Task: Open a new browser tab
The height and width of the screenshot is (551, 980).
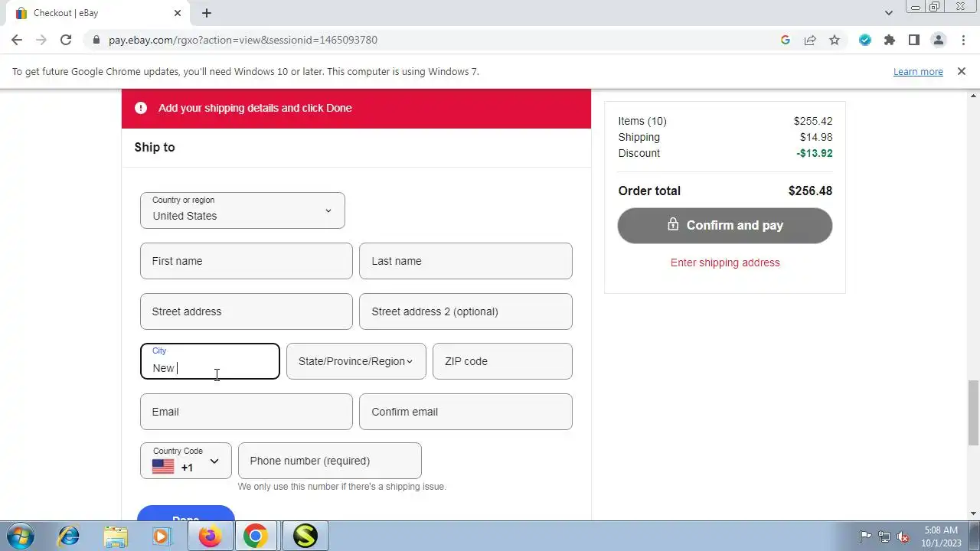Action: click(x=207, y=13)
